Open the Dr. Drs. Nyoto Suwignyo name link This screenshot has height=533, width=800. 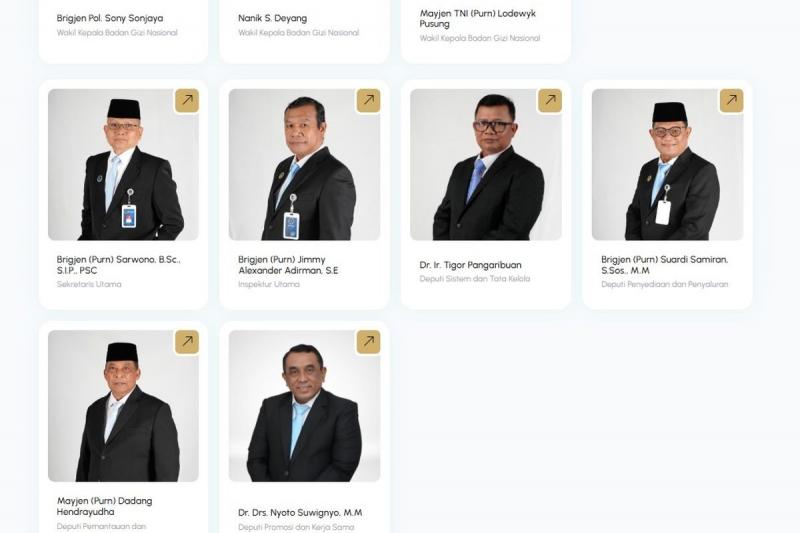(x=300, y=513)
